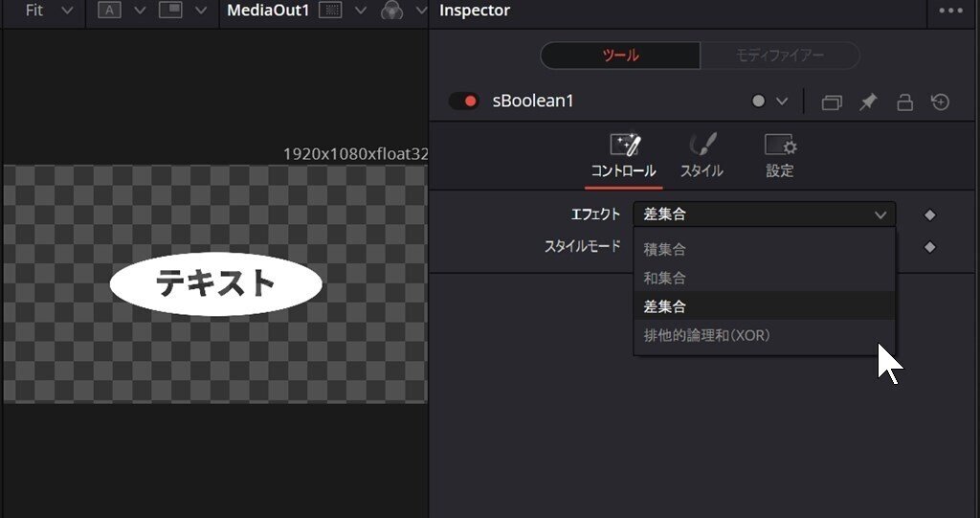Click the エフェクト label
980x518 pixels.
[x=595, y=214]
